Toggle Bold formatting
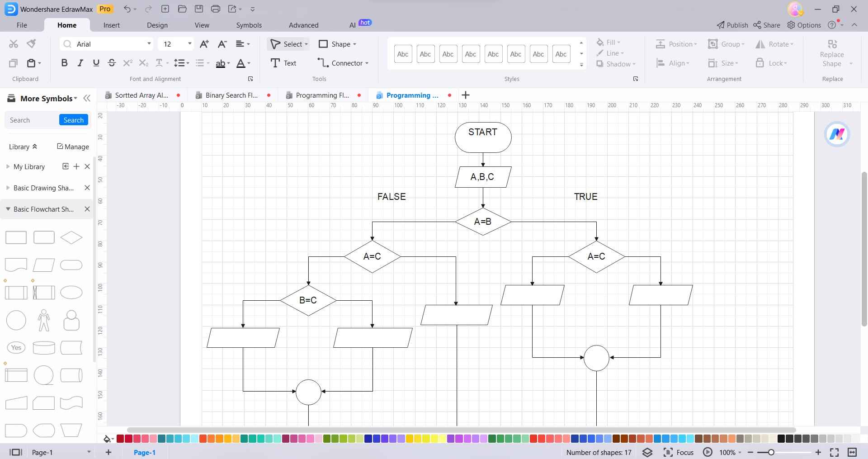This screenshot has height=459, width=868. 64,63
